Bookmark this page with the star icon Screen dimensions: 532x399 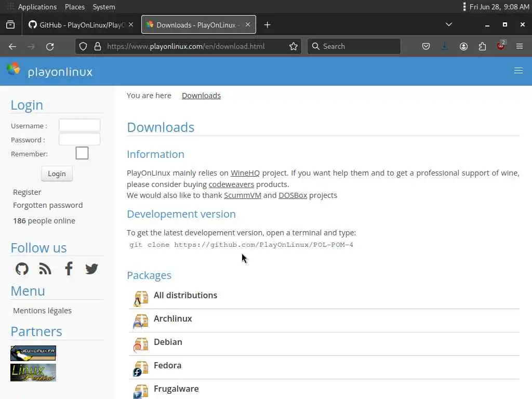click(x=294, y=46)
